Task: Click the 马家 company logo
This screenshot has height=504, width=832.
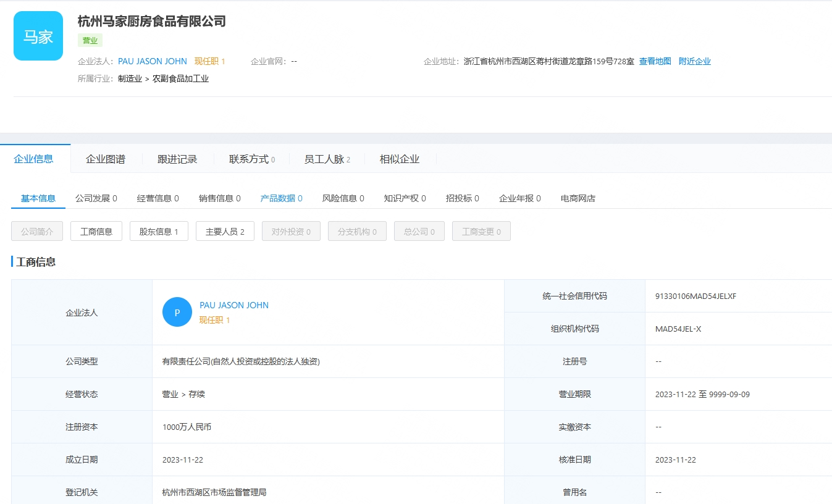Action: coord(38,36)
